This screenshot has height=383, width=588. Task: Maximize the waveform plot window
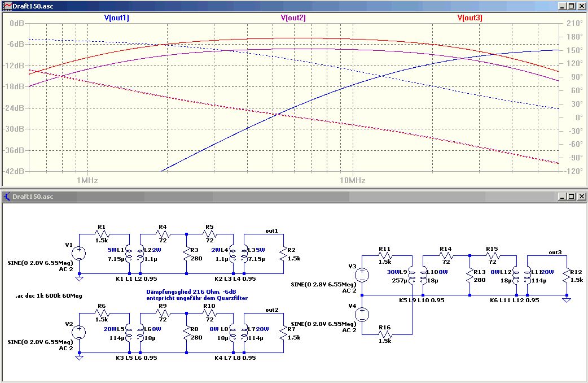pos(571,6)
